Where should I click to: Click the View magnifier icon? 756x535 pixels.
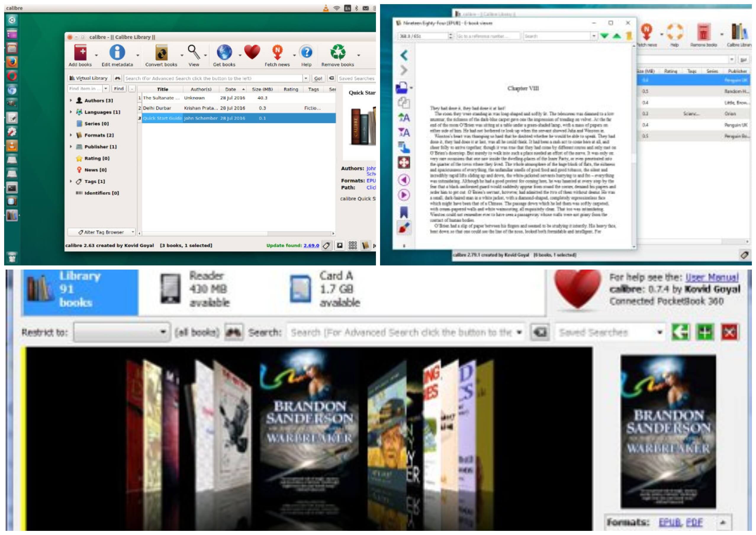[x=194, y=55]
